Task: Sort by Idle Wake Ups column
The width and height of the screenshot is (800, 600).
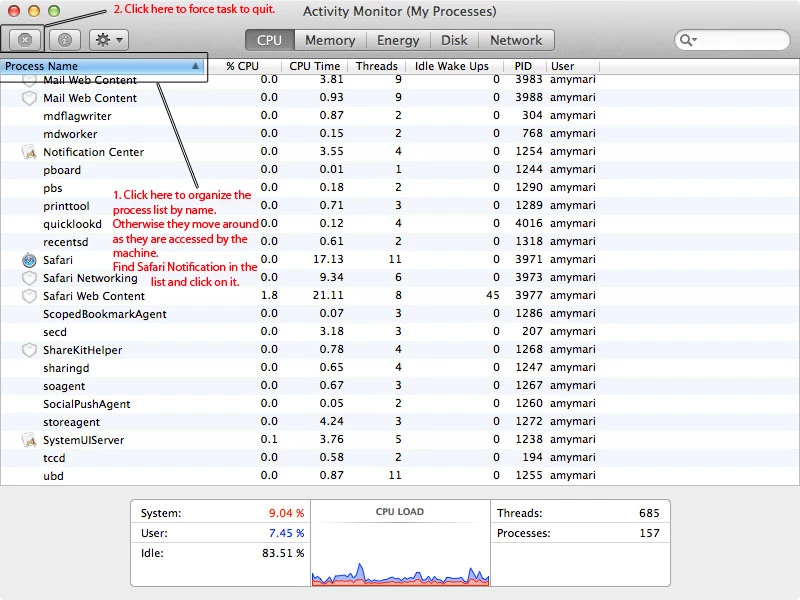Action: (452, 66)
